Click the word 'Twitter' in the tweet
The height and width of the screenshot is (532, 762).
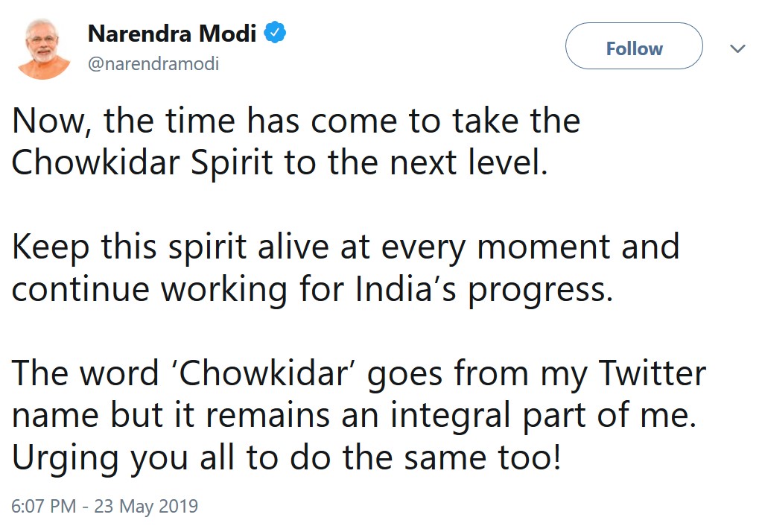653,373
